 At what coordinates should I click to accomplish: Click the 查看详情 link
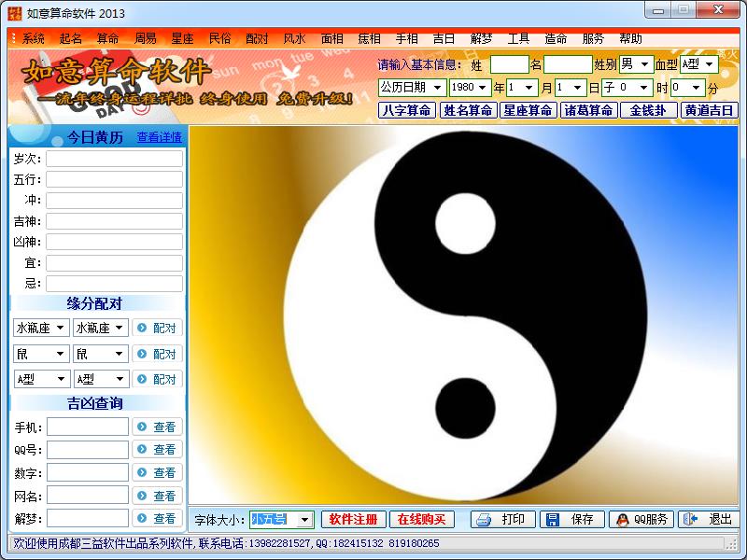160,137
